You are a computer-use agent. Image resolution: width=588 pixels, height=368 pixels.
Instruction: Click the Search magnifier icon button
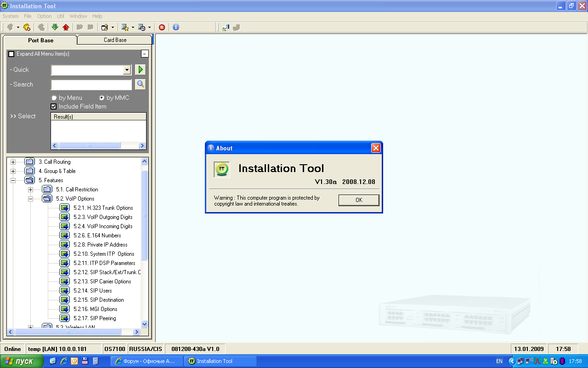tap(140, 84)
